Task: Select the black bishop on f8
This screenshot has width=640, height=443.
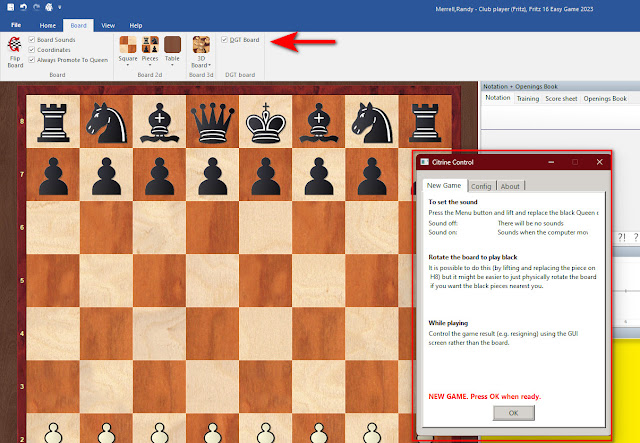Action: (318, 122)
